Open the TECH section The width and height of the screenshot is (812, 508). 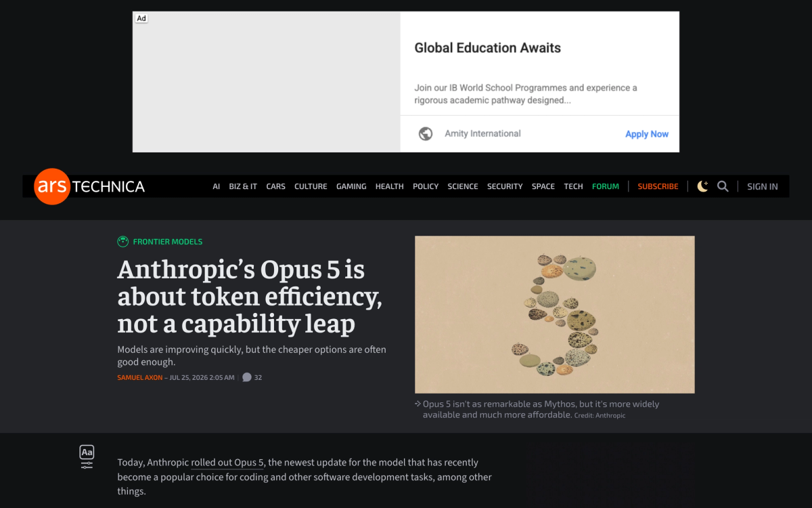pyautogui.click(x=573, y=186)
